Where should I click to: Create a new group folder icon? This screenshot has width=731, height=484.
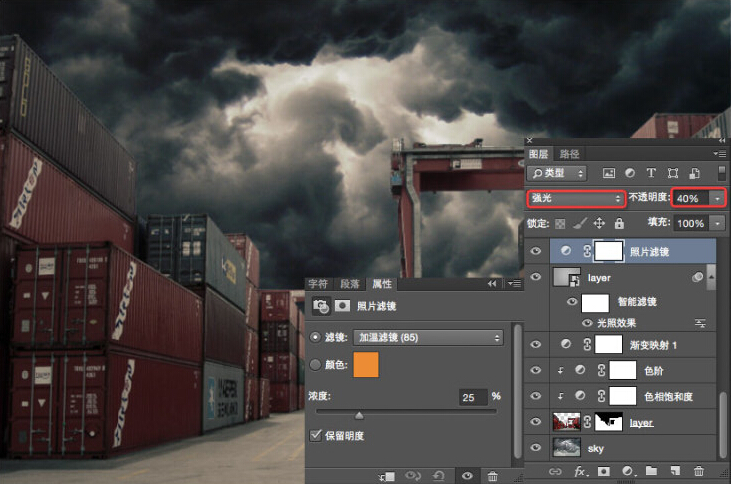651,471
